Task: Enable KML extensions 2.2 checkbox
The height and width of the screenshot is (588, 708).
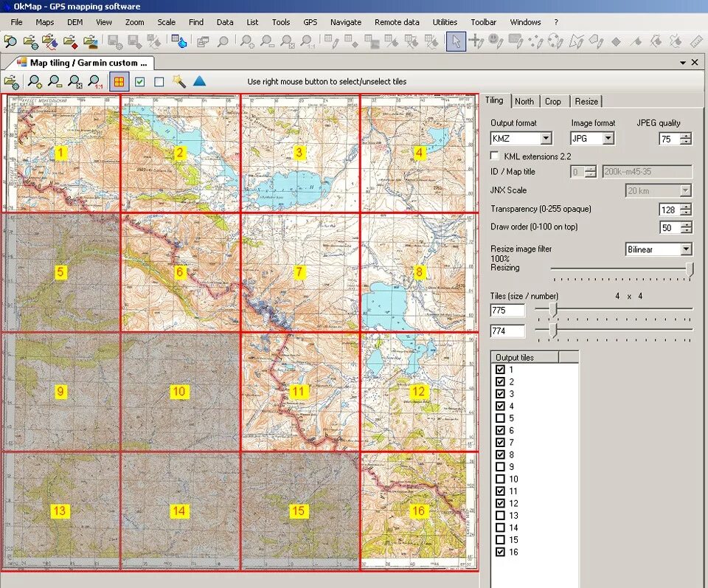Action: click(495, 156)
